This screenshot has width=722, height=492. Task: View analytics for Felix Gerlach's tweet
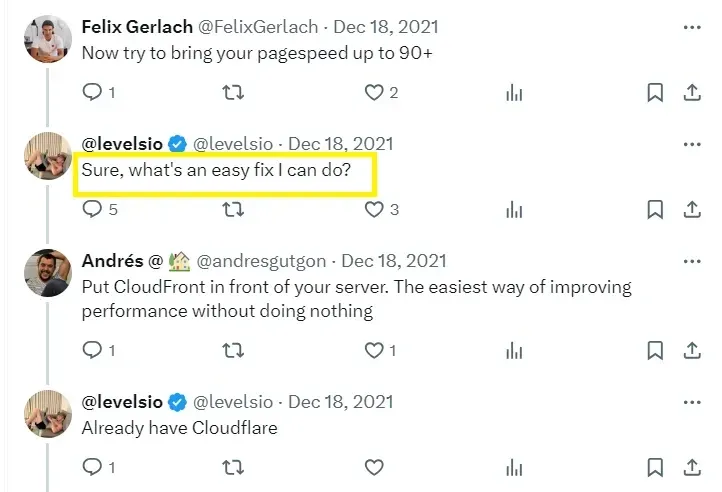click(514, 93)
